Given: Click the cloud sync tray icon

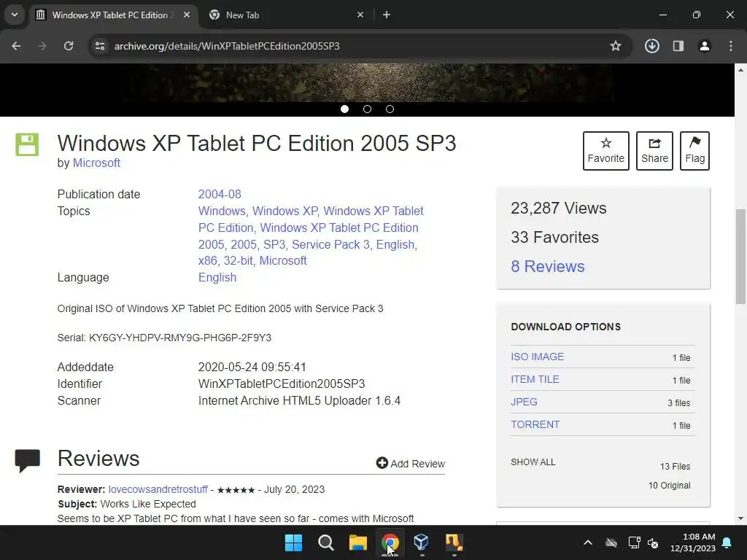Looking at the screenshot, I should pyautogui.click(x=611, y=542).
